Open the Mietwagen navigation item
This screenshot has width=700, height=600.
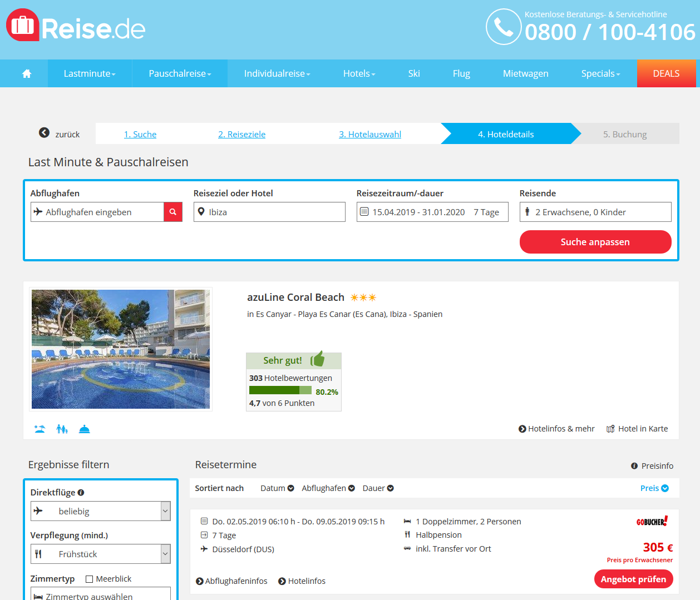click(526, 73)
